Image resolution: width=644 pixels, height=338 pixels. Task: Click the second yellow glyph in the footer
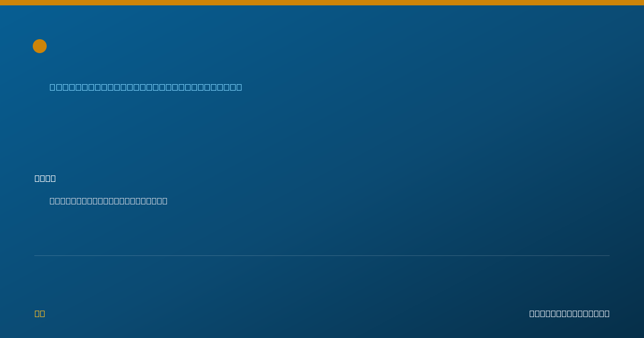pos(42,313)
